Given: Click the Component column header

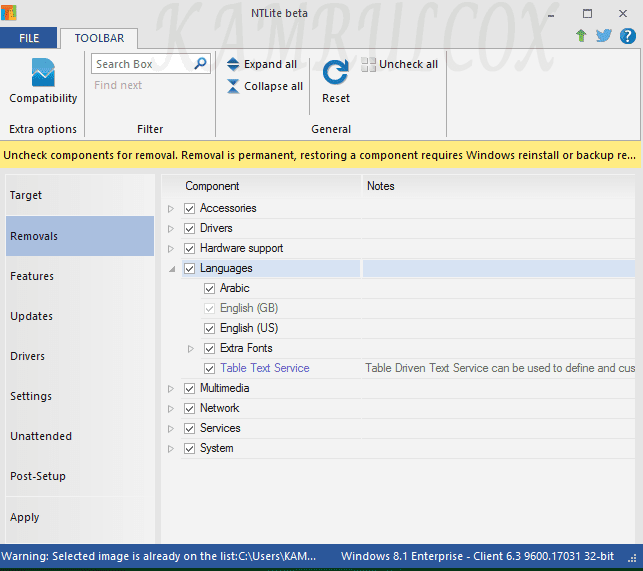Looking at the screenshot, I should pos(212,186).
